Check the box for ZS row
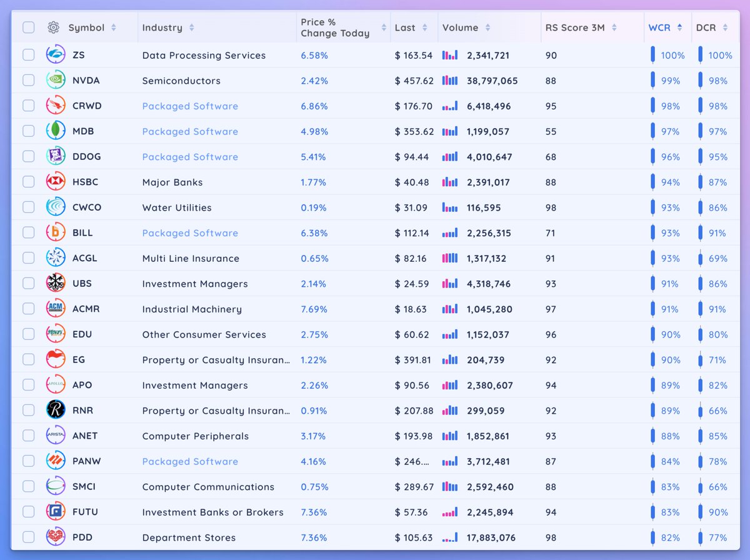Viewport: 750px width, 560px height. [29, 55]
